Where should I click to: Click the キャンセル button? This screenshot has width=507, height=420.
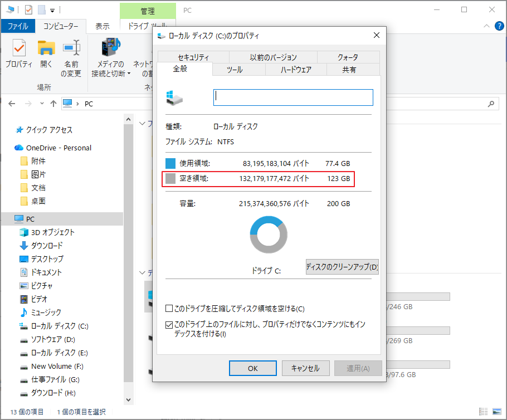click(305, 368)
